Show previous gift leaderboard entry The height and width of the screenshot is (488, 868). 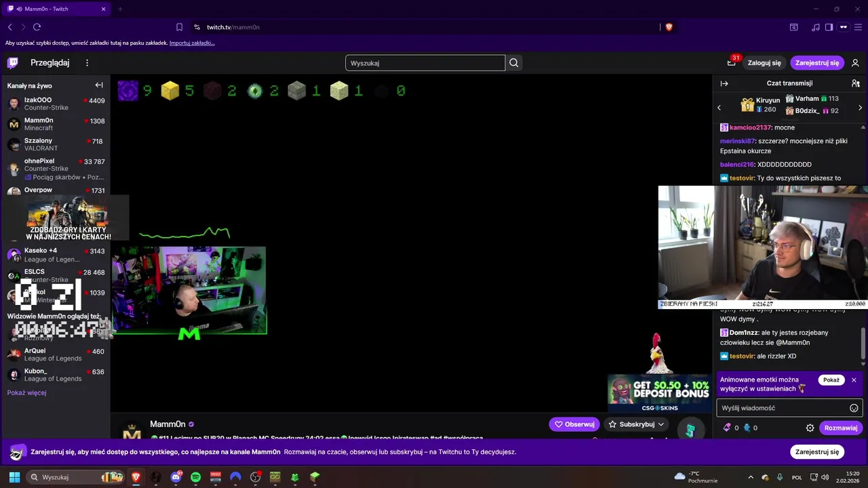[719, 108]
